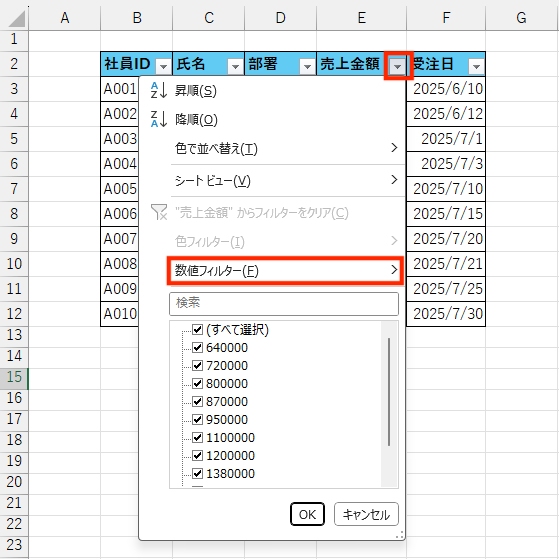Viewport: 559px width, 559px height.
Task: Select column E header
Action: tap(361, 18)
